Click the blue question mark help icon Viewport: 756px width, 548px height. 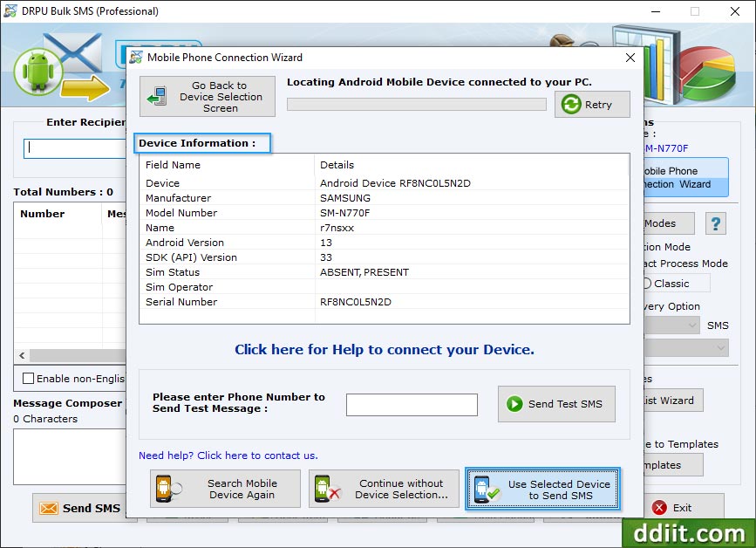click(x=716, y=224)
